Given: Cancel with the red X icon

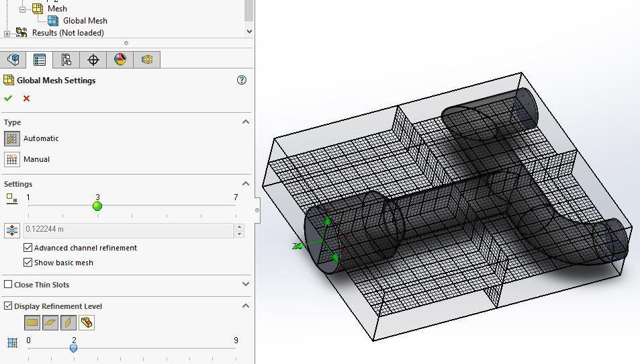Looking at the screenshot, I should click(27, 98).
